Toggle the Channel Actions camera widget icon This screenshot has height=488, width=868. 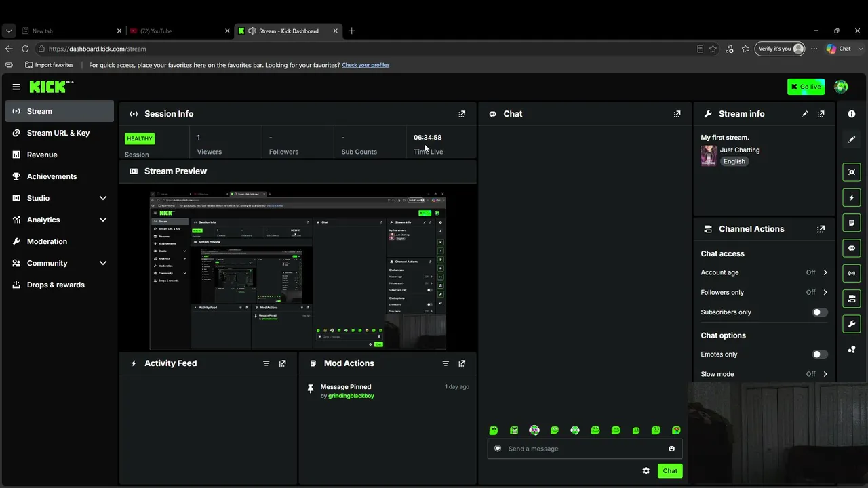852,298
